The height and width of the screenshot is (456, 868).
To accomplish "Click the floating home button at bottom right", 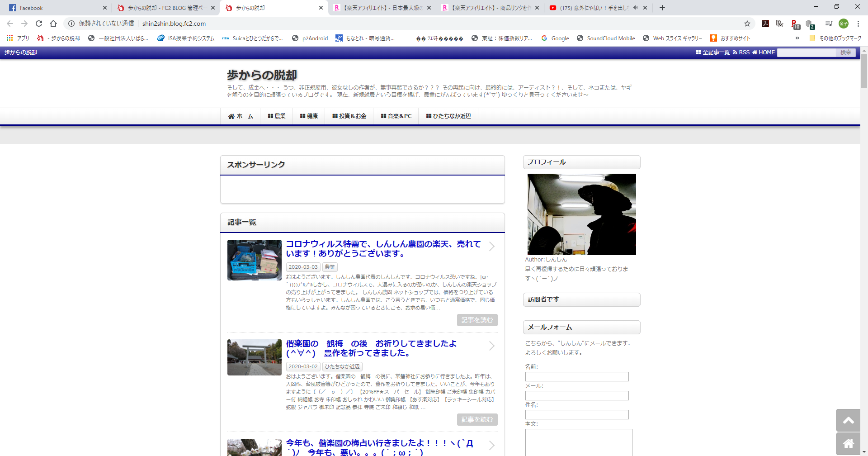I will point(848,444).
